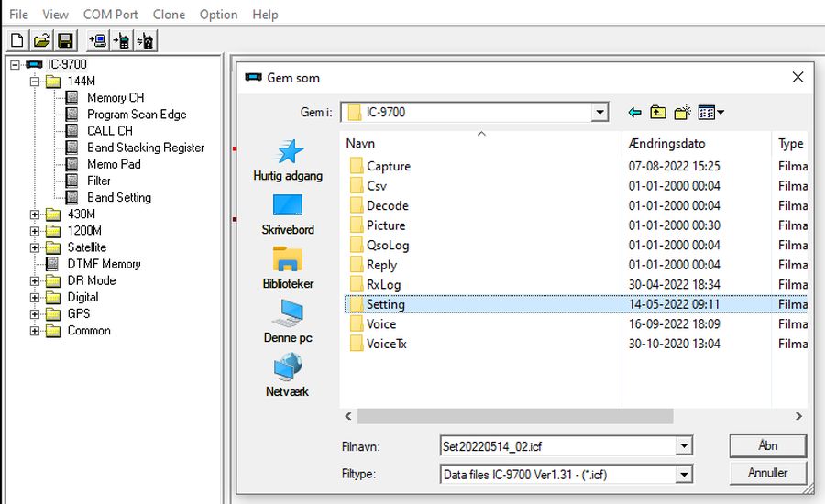Create a new file with toolbar icon
The width and height of the screenshot is (825, 504).
pos(17,40)
